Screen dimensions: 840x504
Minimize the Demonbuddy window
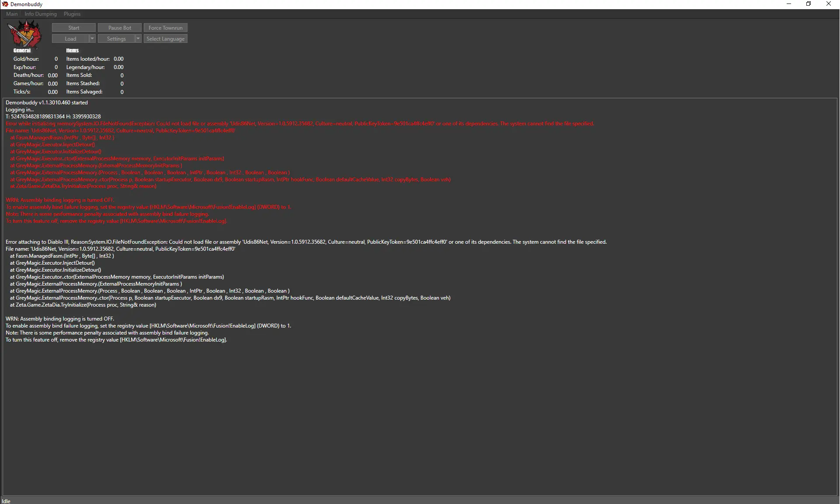789,4
